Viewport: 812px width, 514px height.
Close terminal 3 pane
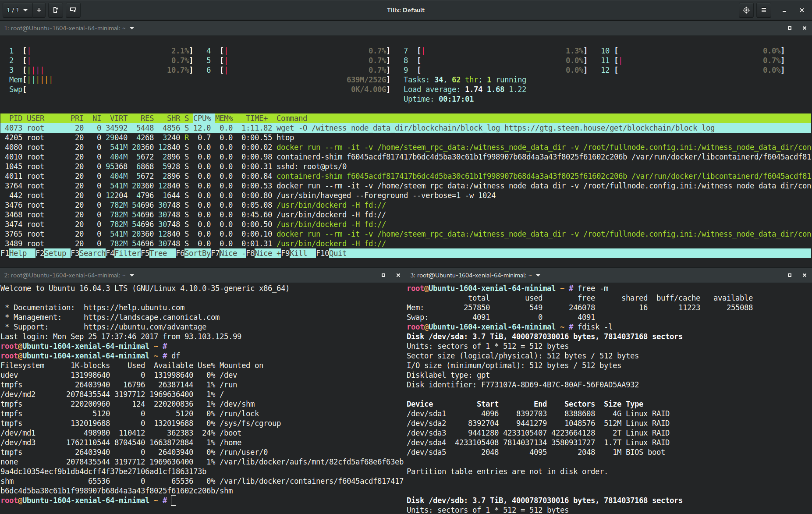805,275
